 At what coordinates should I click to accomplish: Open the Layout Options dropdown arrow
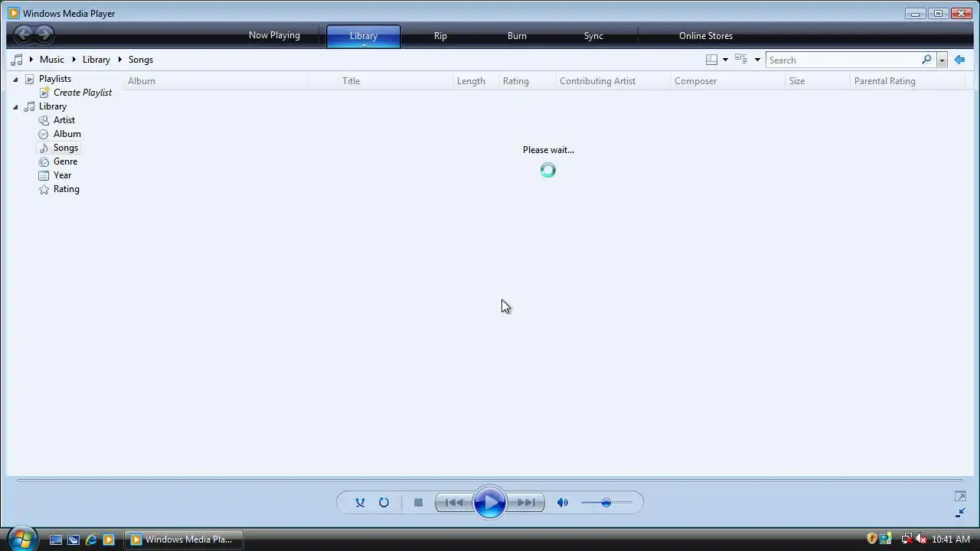point(725,60)
